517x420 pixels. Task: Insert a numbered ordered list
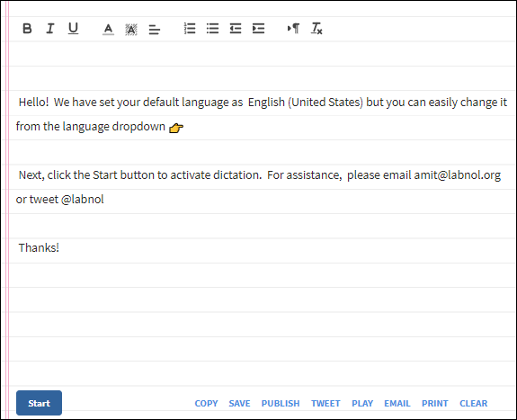point(190,29)
